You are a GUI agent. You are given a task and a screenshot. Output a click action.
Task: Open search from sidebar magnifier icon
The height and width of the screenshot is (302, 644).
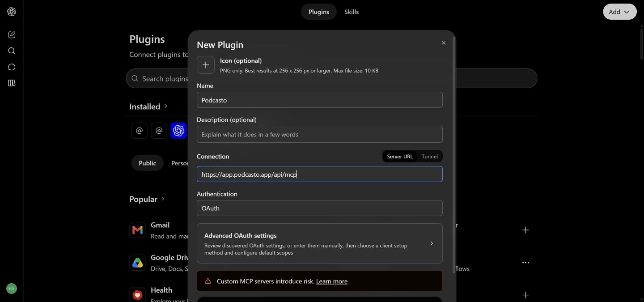point(12,51)
